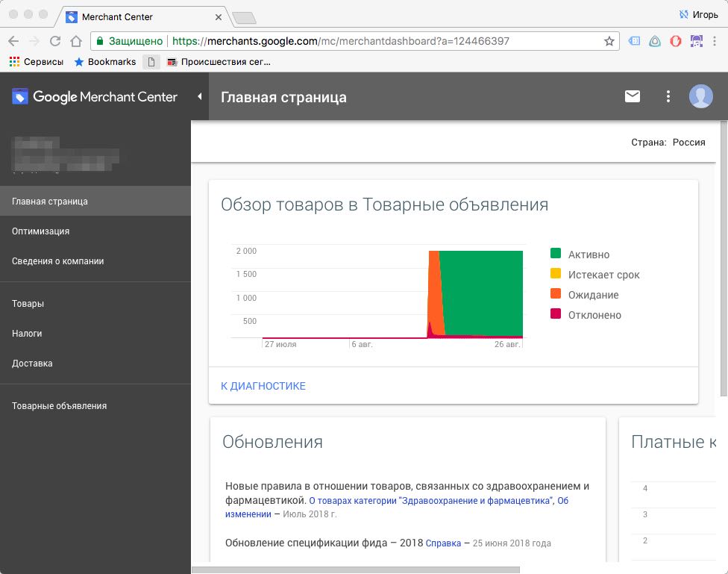
Task: Open the Оптимизация menu item
Action: 41,231
